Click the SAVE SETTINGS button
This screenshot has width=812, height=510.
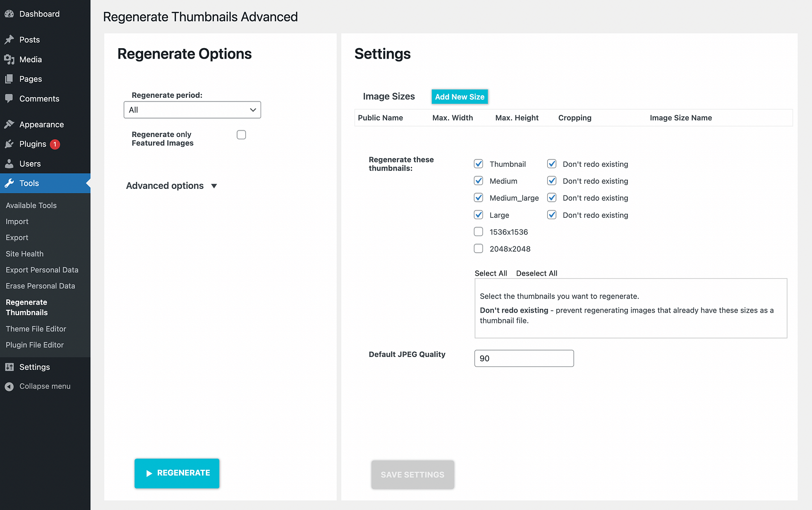click(x=413, y=475)
